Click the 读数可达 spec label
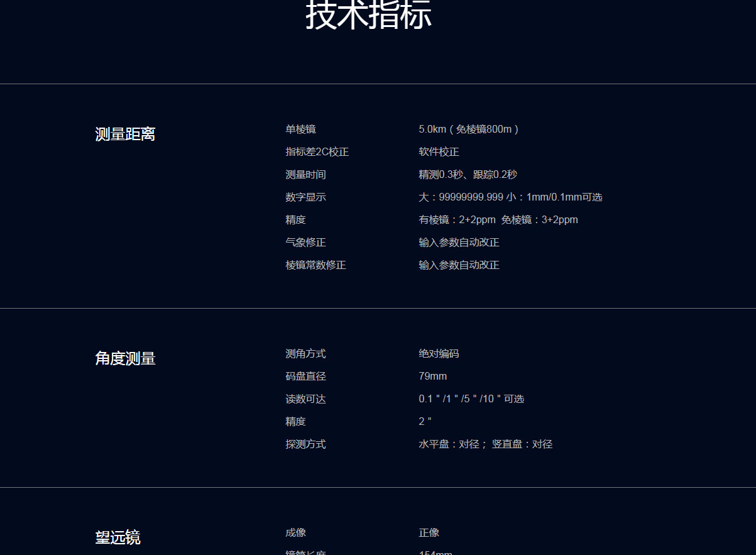The image size is (756, 555). click(305, 399)
